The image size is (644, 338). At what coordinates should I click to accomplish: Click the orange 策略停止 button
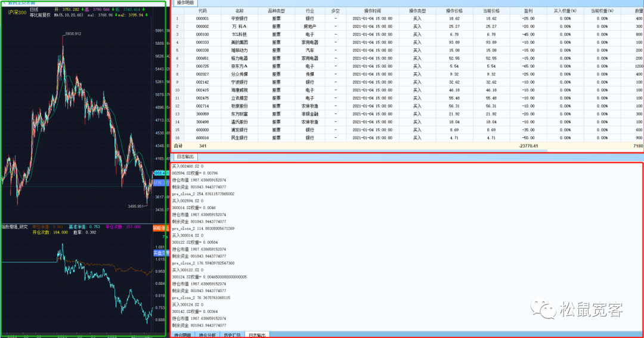[x=160, y=228]
